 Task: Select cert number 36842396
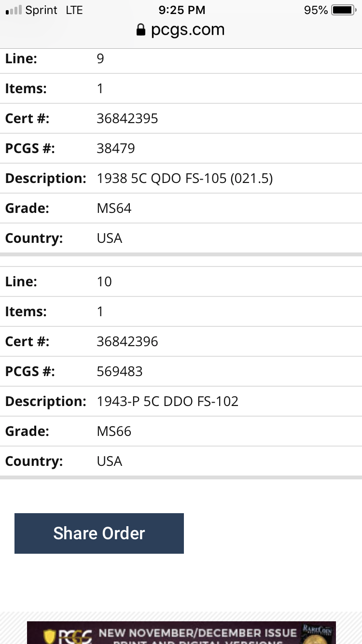tap(127, 341)
